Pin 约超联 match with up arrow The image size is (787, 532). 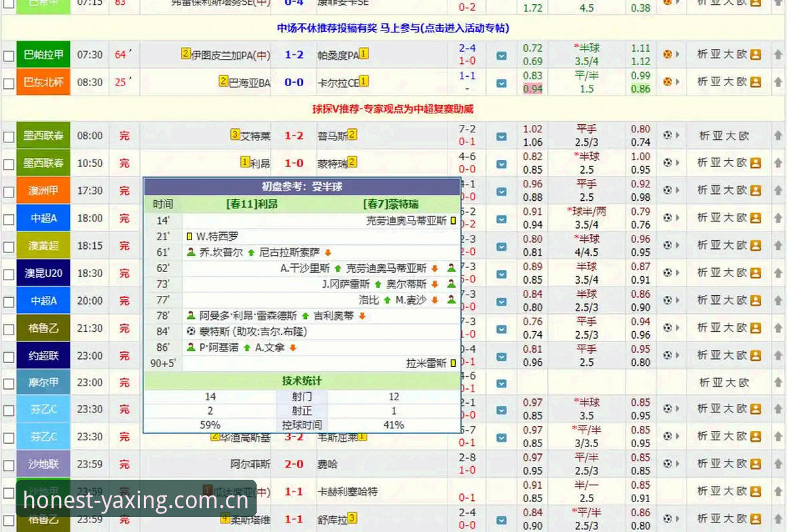click(x=777, y=356)
